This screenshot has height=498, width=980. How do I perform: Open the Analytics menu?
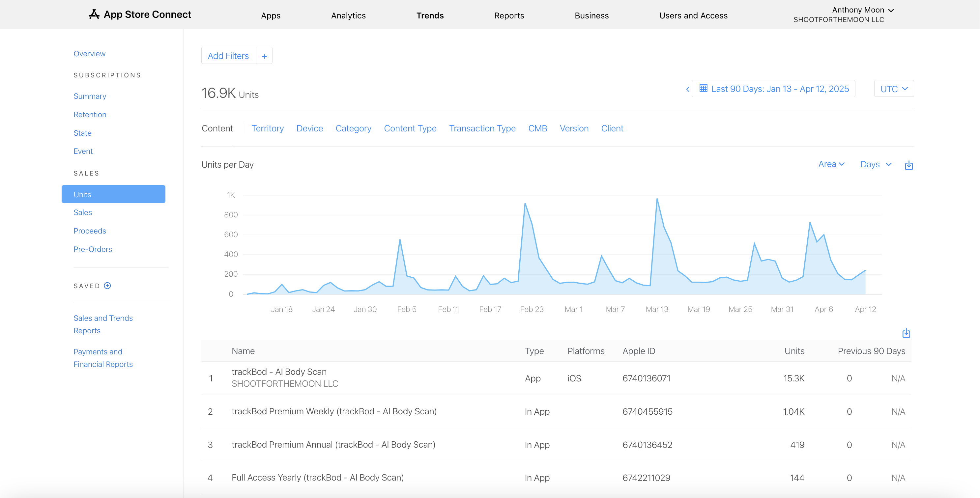pyautogui.click(x=348, y=15)
